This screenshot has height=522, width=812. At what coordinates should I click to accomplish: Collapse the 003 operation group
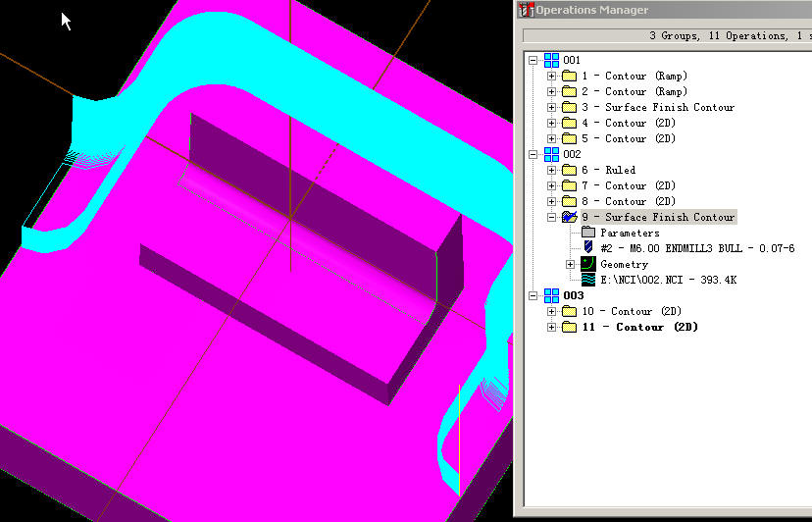[533, 295]
